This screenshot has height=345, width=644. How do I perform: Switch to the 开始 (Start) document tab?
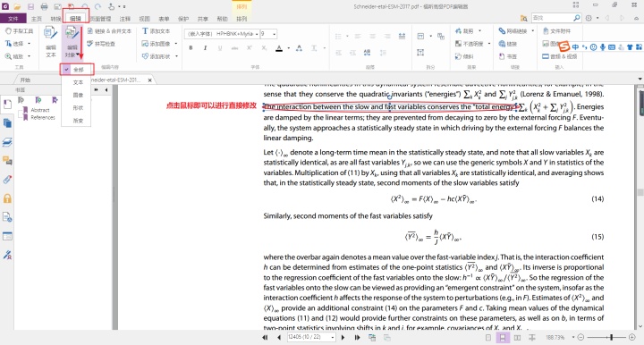[x=25, y=80]
